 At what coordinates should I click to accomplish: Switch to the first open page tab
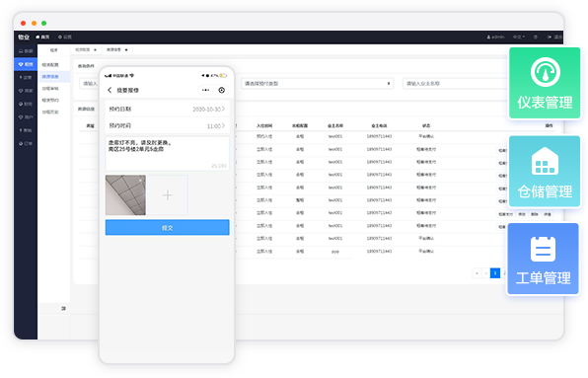pyautogui.click(x=86, y=49)
